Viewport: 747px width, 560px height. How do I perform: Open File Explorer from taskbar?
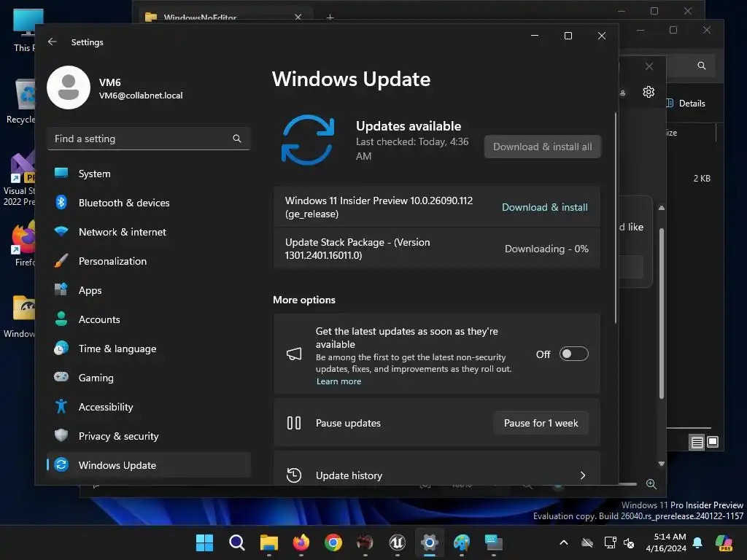point(269,542)
